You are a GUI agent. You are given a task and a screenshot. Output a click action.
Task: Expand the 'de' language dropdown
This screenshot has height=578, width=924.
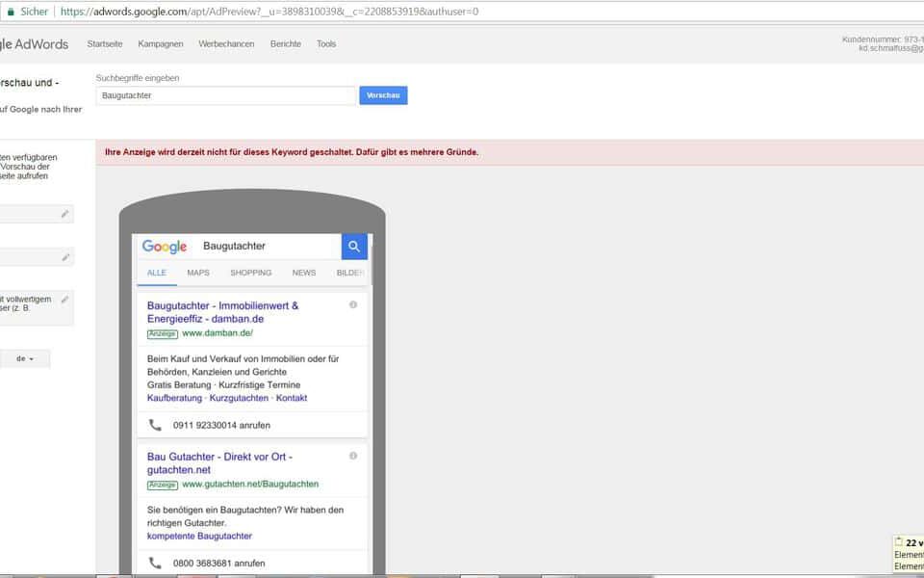point(25,358)
